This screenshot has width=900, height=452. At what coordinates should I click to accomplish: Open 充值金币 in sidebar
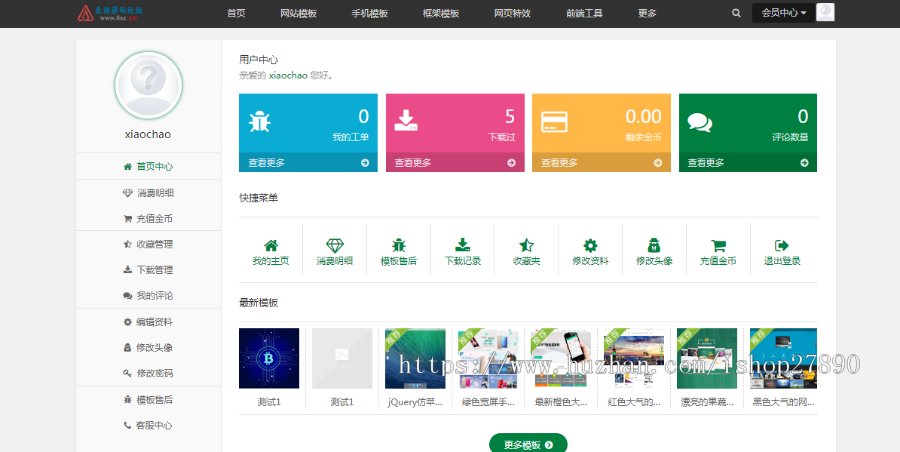point(148,219)
